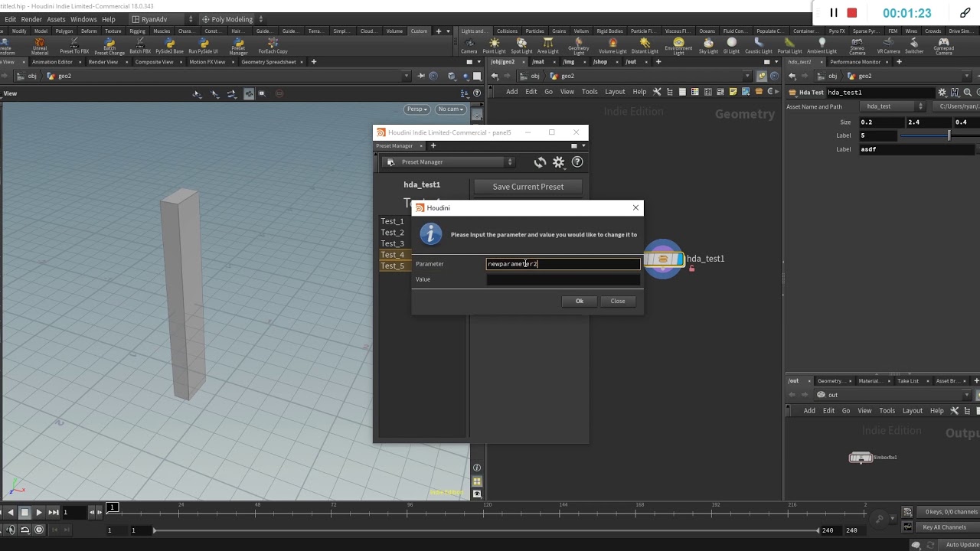
Task: Open the No cam camera dropdown
Action: 450,109
